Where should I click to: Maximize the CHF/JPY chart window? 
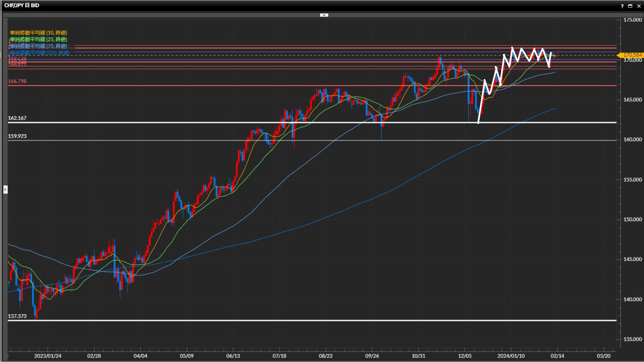click(x=630, y=6)
